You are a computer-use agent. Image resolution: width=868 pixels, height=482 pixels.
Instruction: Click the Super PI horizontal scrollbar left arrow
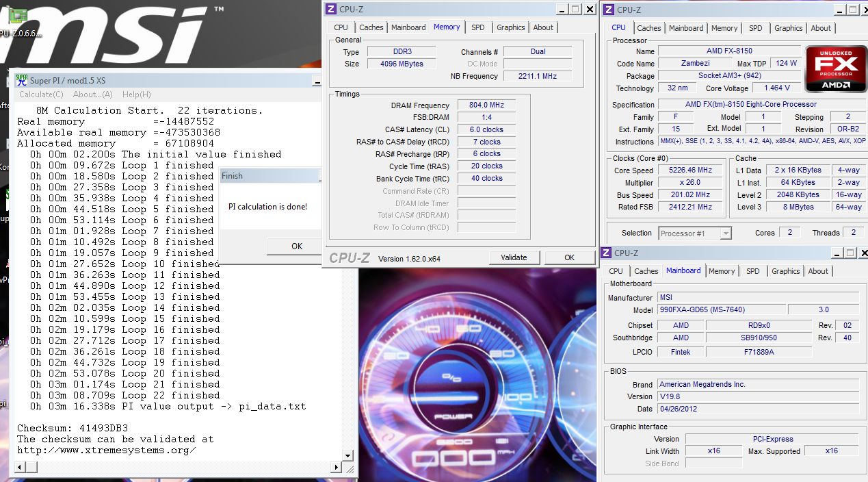click(x=21, y=467)
